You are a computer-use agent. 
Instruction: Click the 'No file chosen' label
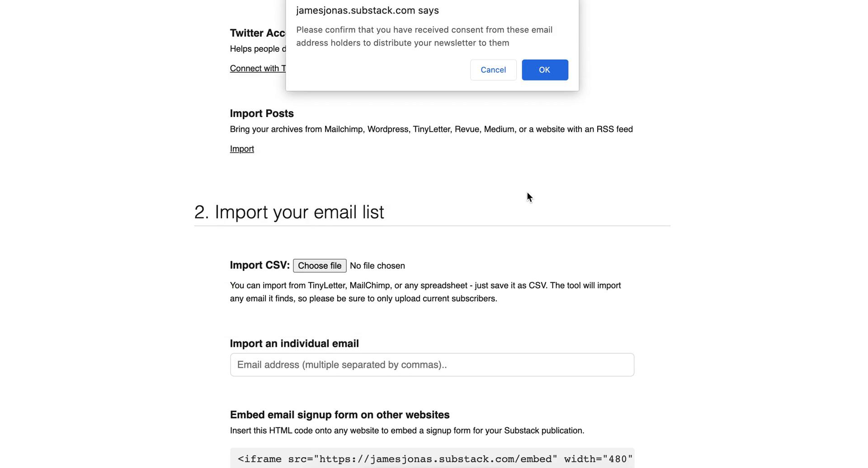click(x=377, y=266)
